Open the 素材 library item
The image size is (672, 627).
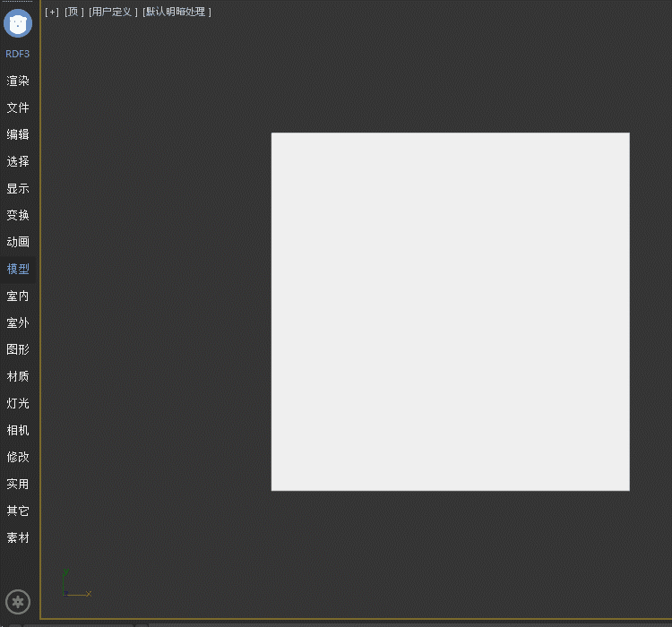coord(18,537)
